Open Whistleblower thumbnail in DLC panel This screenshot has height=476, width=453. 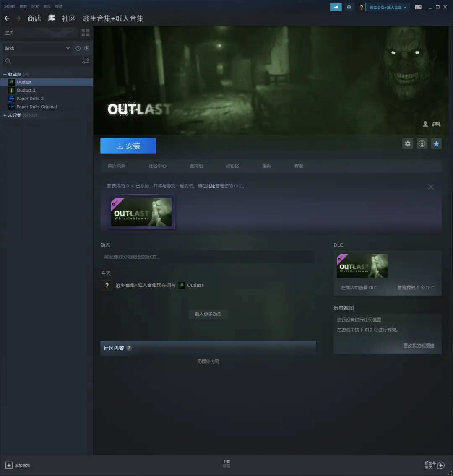[362, 265]
